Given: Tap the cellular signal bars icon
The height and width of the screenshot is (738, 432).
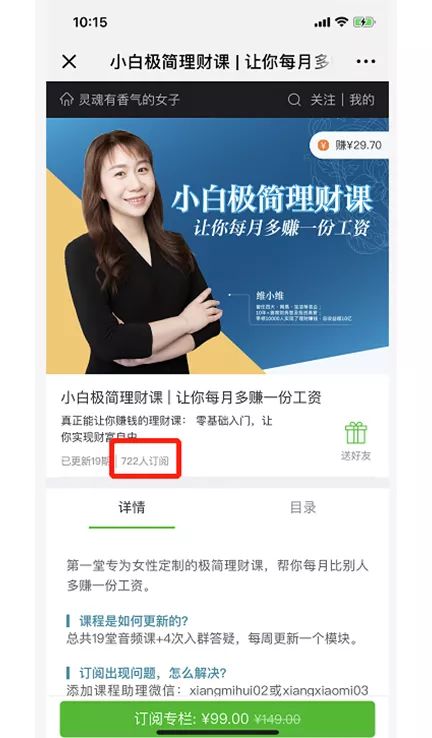Looking at the screenshot, I should point(322,22).
